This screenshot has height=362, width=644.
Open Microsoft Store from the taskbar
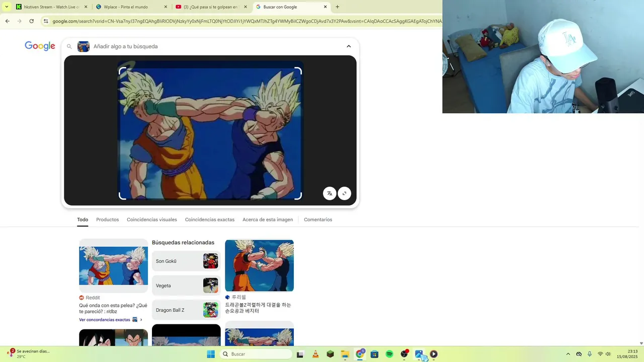[374, 354]
